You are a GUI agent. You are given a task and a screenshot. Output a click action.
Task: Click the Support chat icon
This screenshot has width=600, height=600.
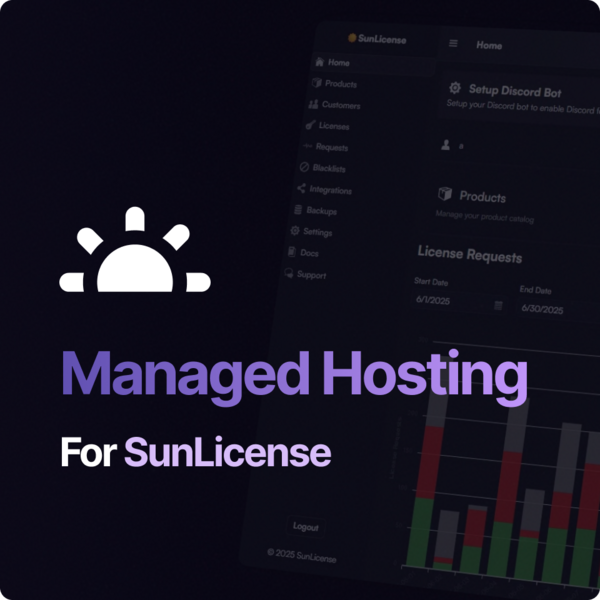[289, 273]
